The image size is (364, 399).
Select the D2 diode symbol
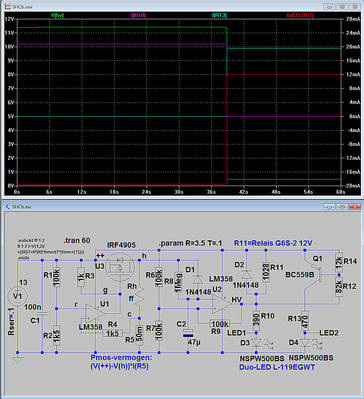click(247, 274)
